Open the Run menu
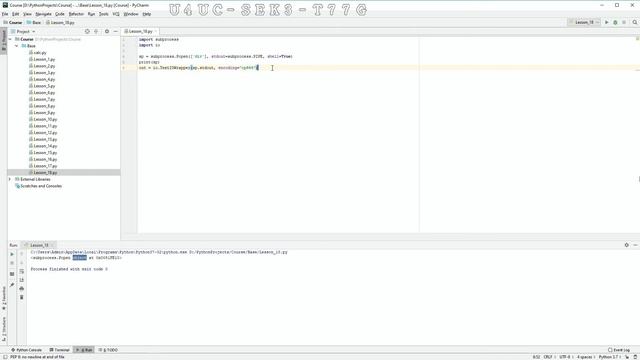 tap(91, 14)
